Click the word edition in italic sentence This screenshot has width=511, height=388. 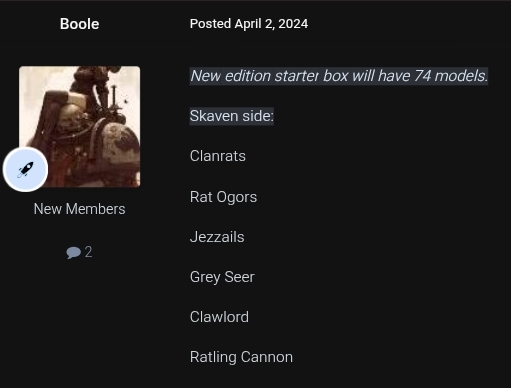[248, 76]
